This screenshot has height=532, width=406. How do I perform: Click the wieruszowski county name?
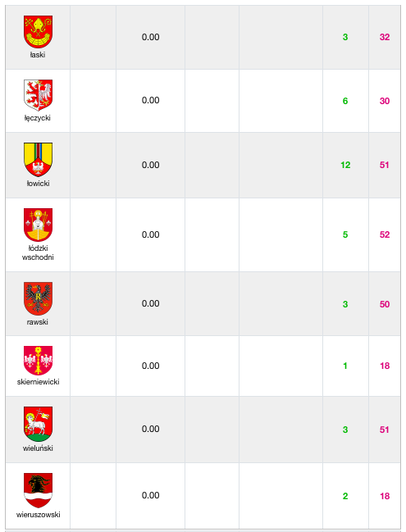click(38, 514)
